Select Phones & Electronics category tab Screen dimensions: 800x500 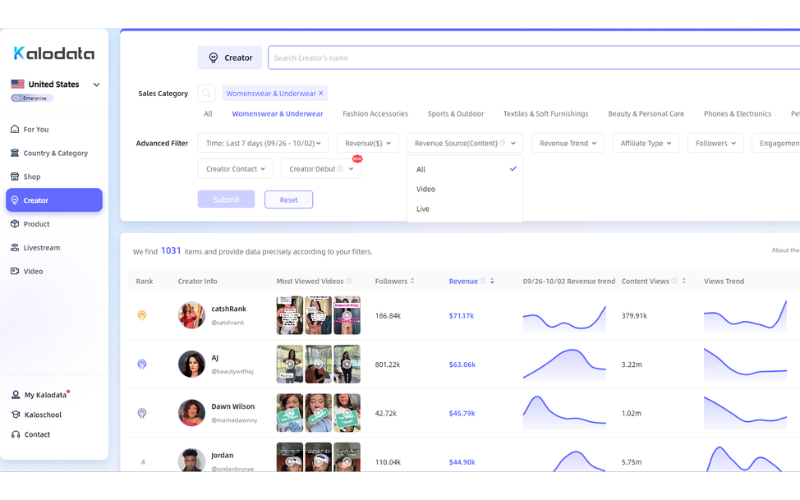pos(737,114)
